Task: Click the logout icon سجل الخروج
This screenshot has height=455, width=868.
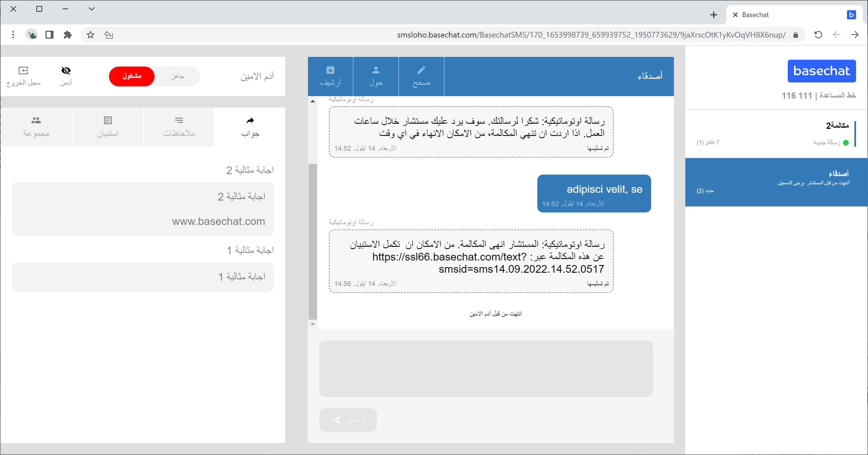Action: (23, 71)
